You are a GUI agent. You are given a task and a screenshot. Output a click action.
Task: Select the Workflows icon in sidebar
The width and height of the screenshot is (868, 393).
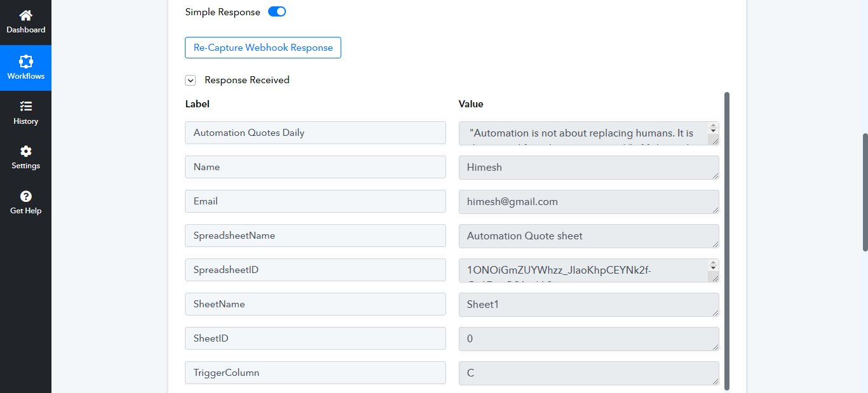26,62
